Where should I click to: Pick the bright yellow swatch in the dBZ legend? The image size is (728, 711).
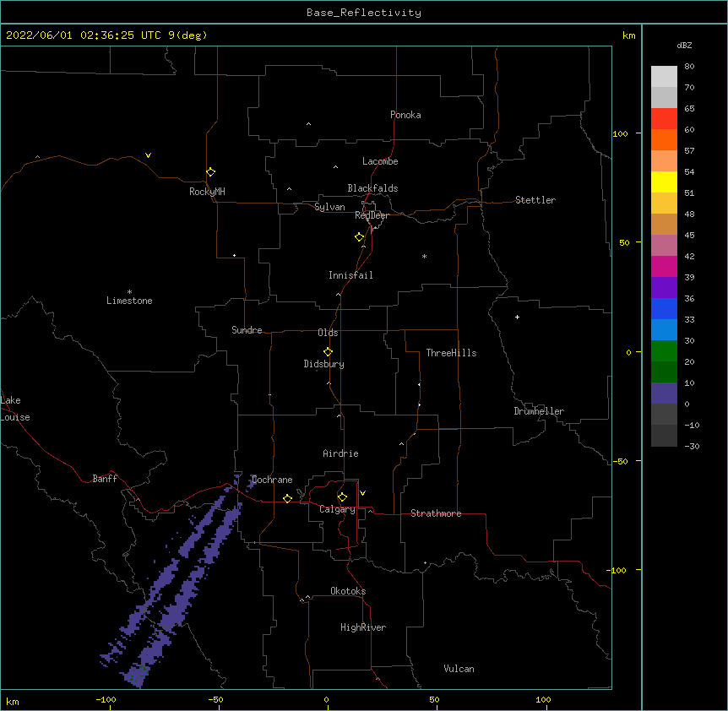point(664,182)
